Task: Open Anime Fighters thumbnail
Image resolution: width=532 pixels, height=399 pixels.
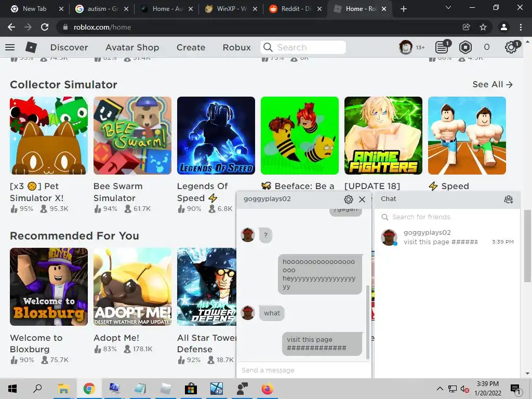Action: click(383, 136)
